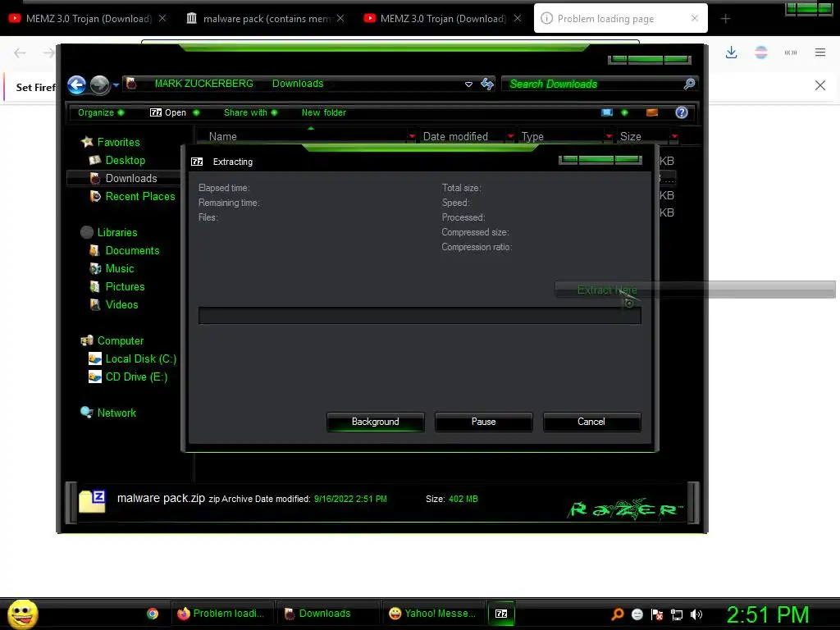Change the view with the views icon
The width and height of the screenshot is (840, 630).
(x=607, y=112)
